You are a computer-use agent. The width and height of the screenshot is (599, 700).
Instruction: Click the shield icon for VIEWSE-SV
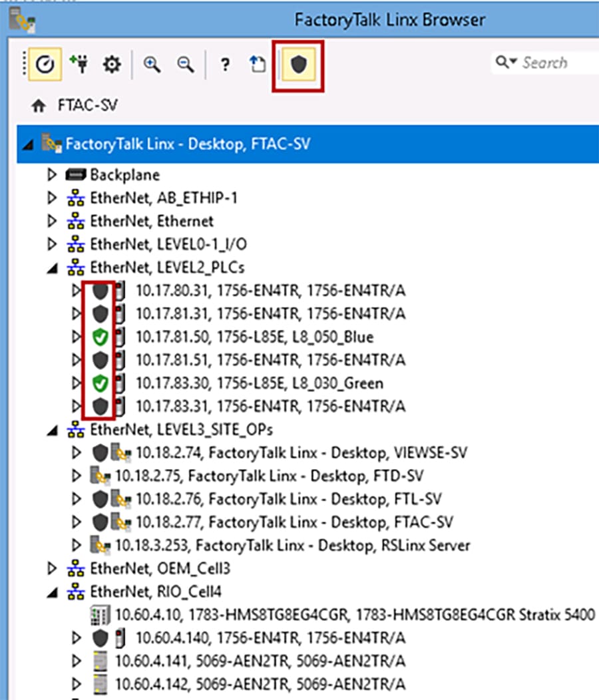point(100,452)
